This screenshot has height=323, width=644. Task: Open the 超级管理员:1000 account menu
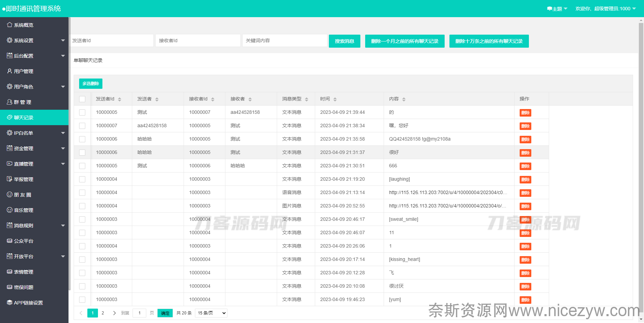pos(605,9)
